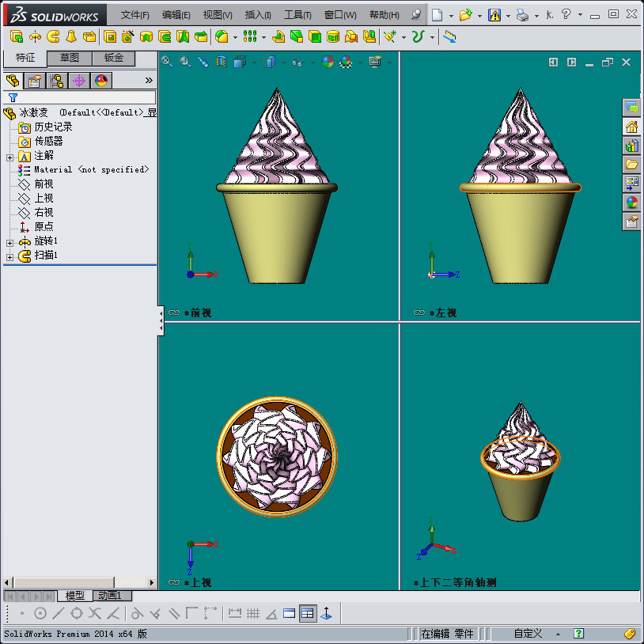Screen dimensions: 644x644
Task: Open the 编辑(E) menu
Action: (176, 15)
